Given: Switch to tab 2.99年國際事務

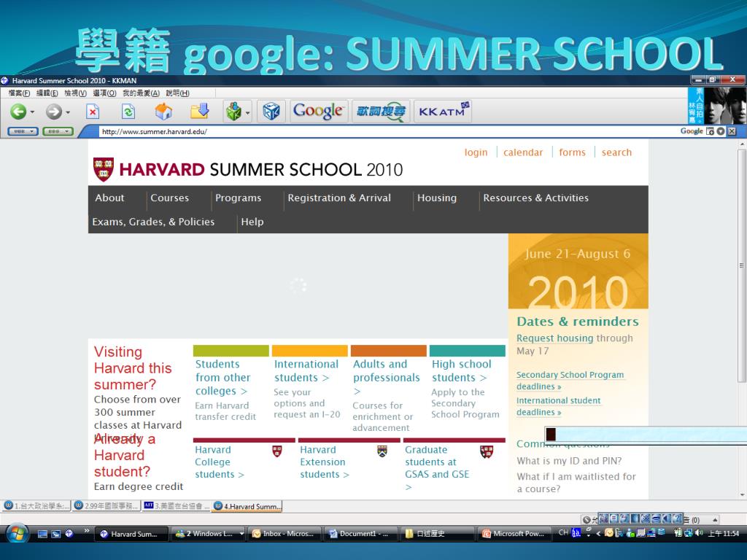Looking at the screenshot, I should pos(107,506).
